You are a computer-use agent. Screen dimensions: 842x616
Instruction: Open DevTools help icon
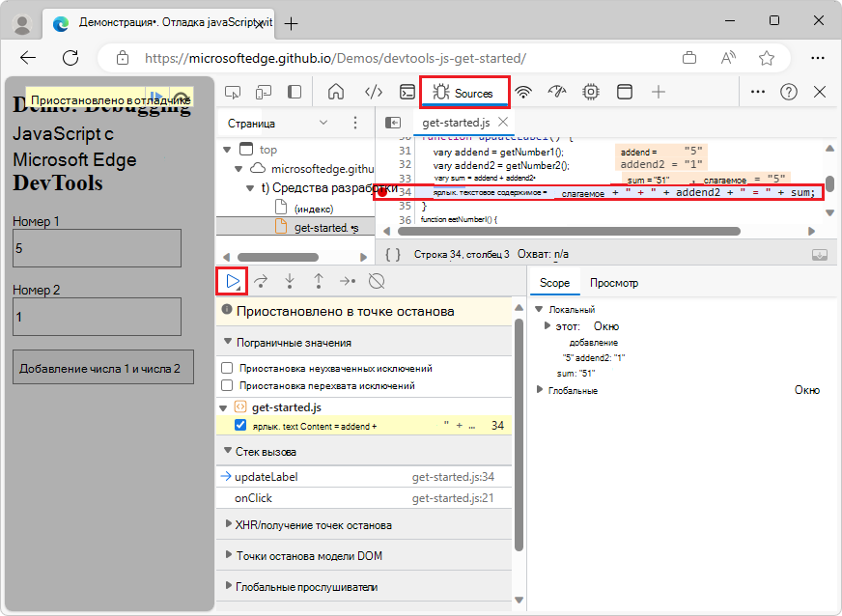click(x=788, y=93)
